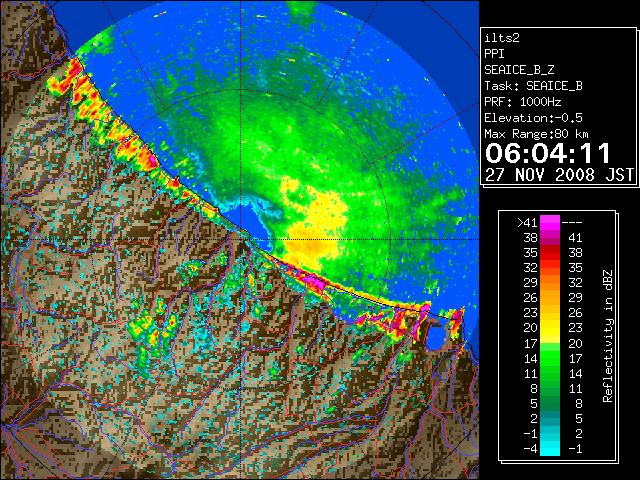Click the small blue lake near southeast coast
640x480 pixels.
(x=436, y=337)
